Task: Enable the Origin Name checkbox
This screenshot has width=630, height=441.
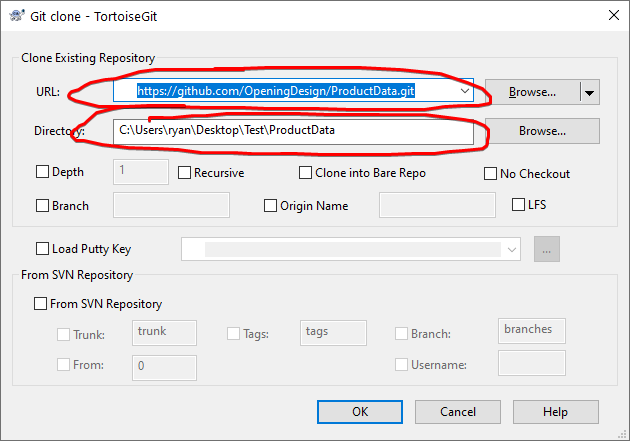Action: point(270,206)
